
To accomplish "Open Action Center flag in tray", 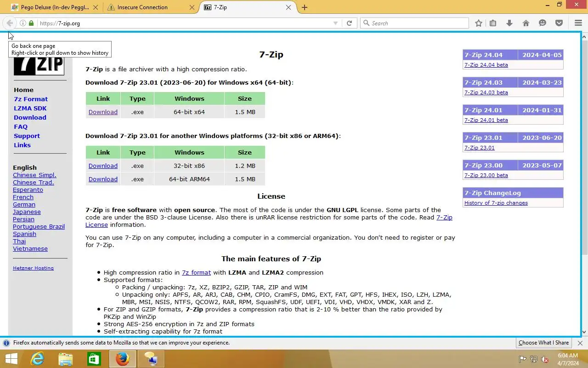I will click(x=523, y=359).
